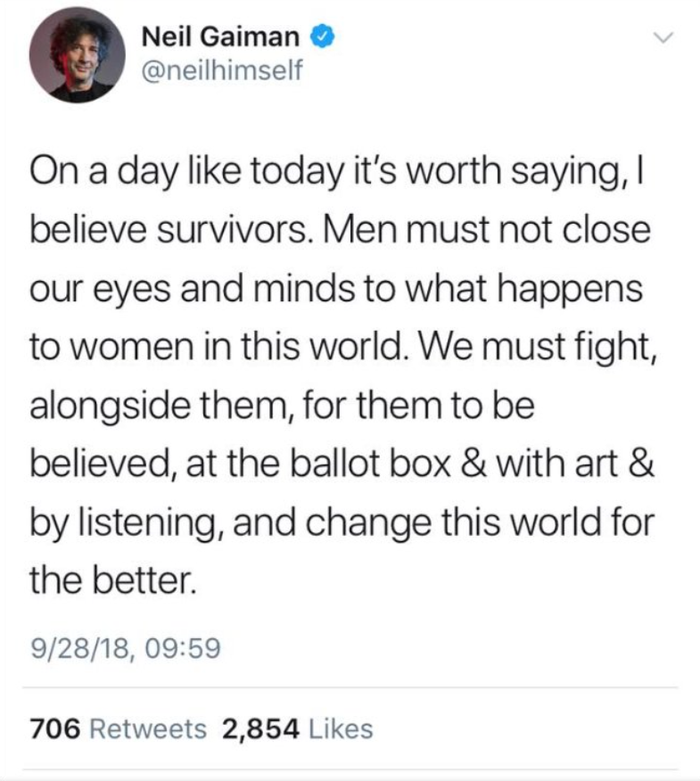The image size is (700, 781).
Task: Click the word 'survivors' in the tweet
Action: 232,231
